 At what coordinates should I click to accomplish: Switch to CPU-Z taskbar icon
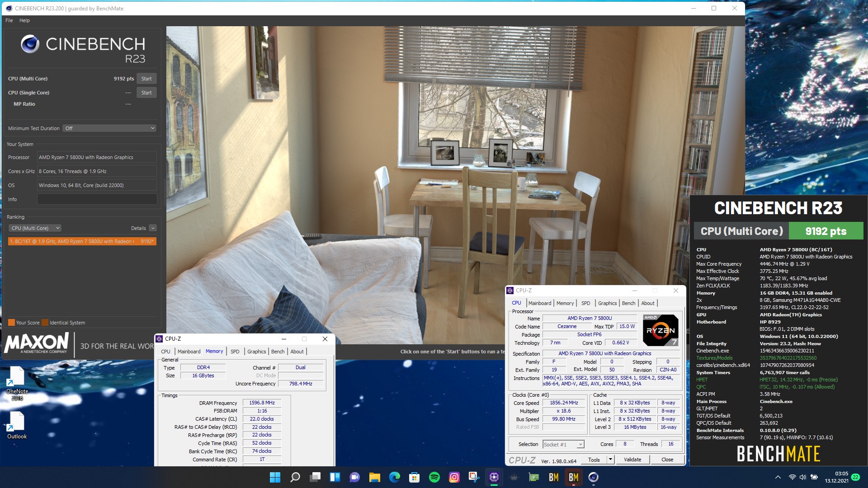coord(494,477)
